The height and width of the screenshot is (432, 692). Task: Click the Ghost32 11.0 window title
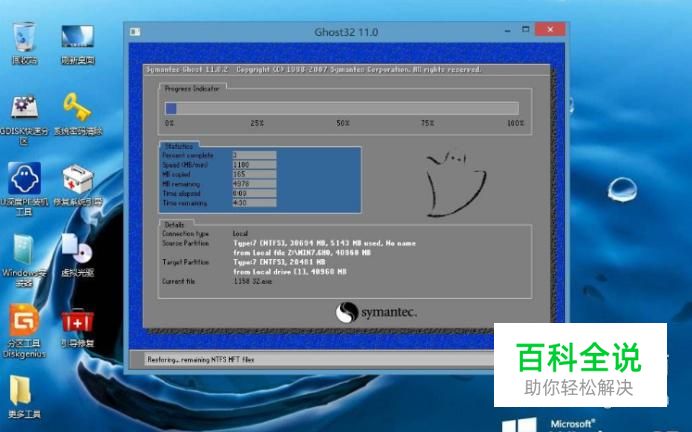[x=346, y=32]
